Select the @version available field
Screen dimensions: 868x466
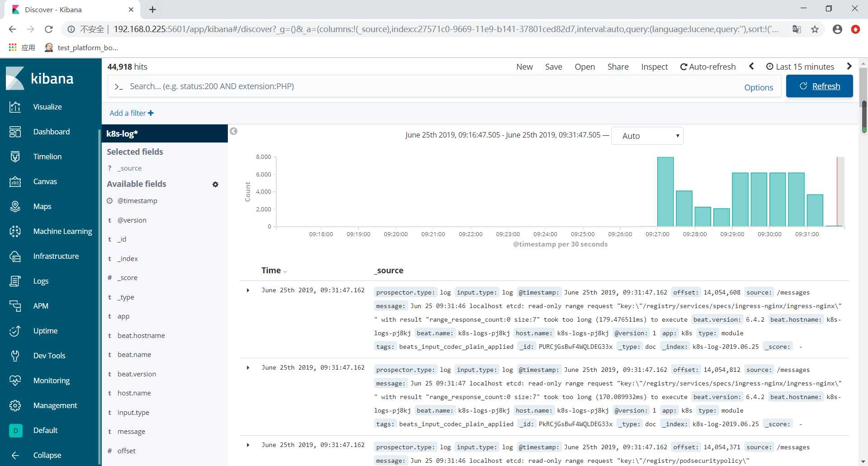coord(132,220)
